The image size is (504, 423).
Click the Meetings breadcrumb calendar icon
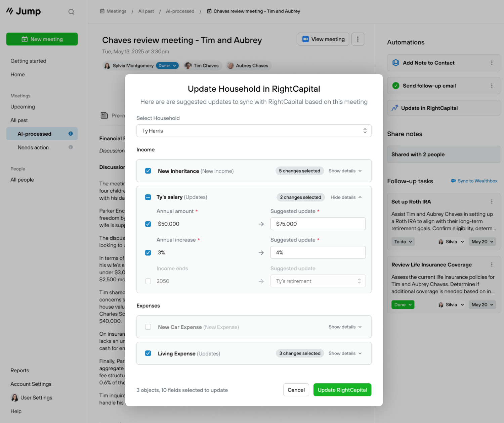click(102, 11)
